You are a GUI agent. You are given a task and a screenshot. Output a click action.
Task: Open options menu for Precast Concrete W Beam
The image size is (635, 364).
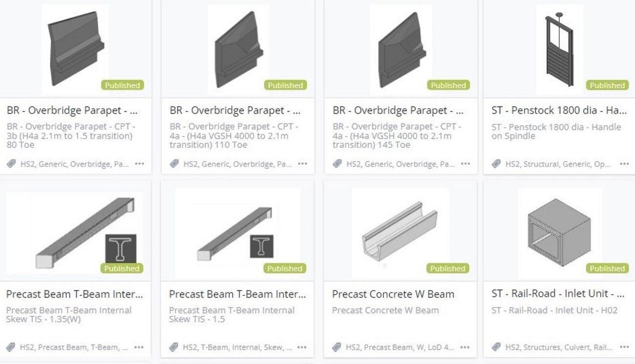point(465,347)
